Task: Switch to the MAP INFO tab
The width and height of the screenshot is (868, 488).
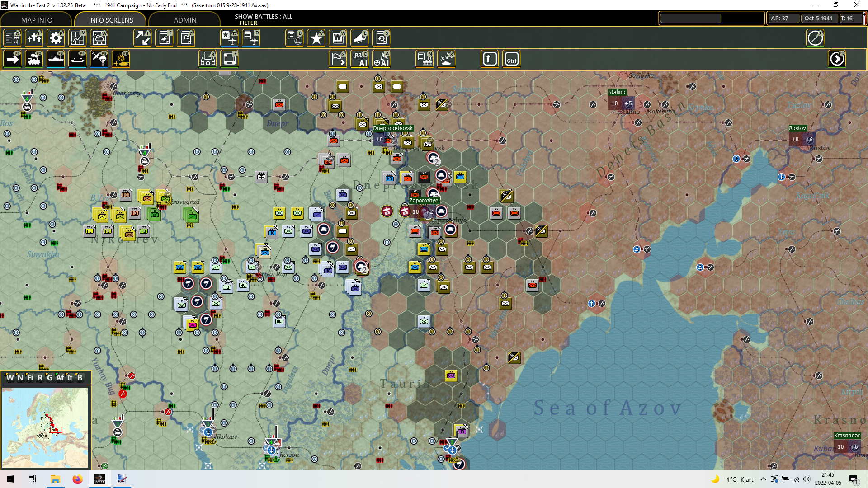Action: coord(36,20)
